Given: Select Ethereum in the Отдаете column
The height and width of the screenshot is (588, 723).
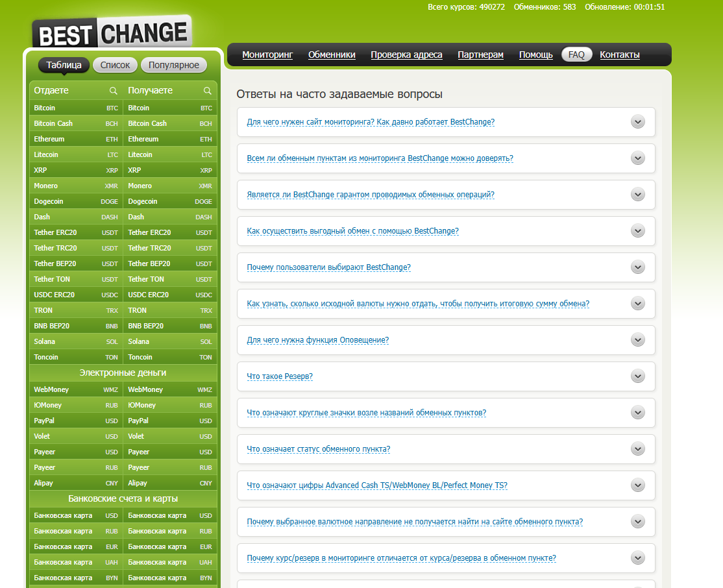Looking at the screenshot, I should click(x=76, y=140).
